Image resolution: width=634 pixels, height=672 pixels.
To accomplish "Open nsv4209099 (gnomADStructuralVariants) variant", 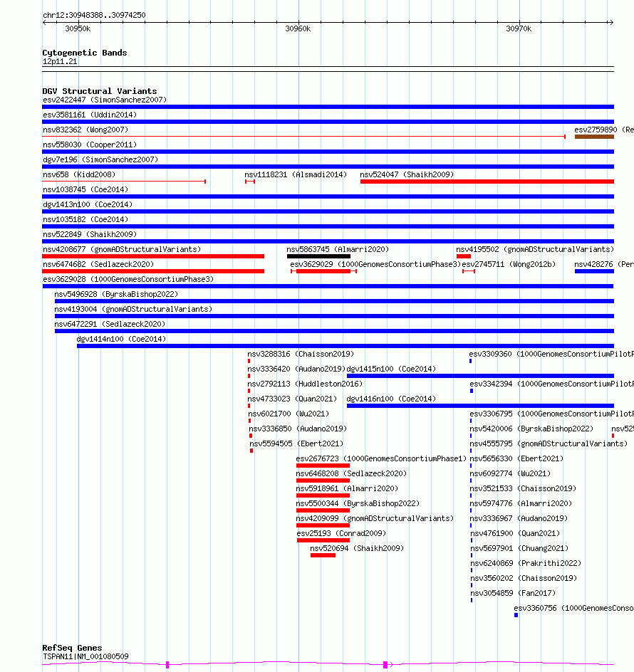I will pos(375,519).
